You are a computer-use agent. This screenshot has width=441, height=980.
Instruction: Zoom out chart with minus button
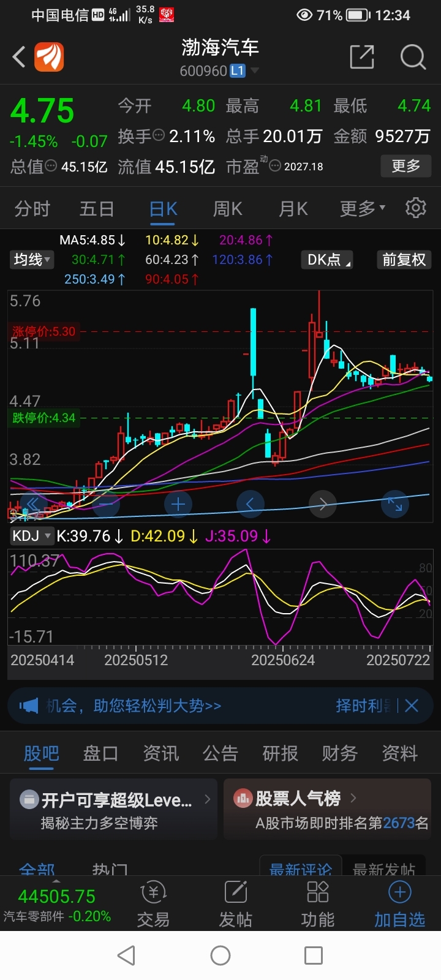pyautogui.click(x=106, y=505)
